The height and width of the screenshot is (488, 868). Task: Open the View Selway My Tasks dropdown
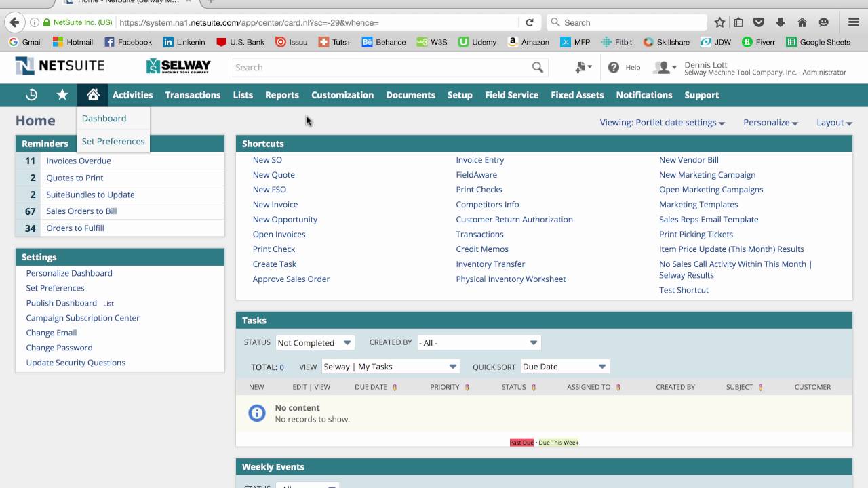pos(391,367)
